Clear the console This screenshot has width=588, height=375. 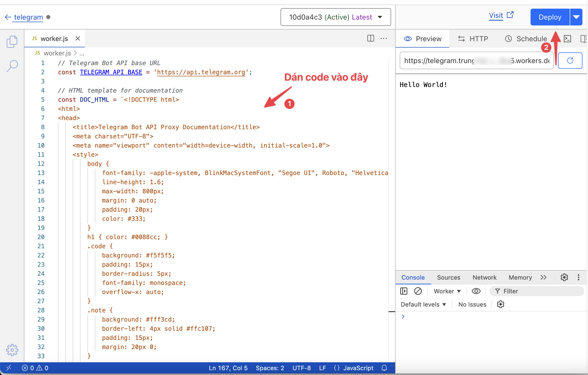point(418,291)
